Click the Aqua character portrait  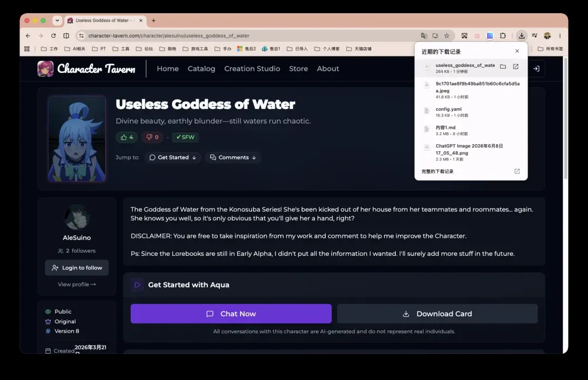click(77, 139)
